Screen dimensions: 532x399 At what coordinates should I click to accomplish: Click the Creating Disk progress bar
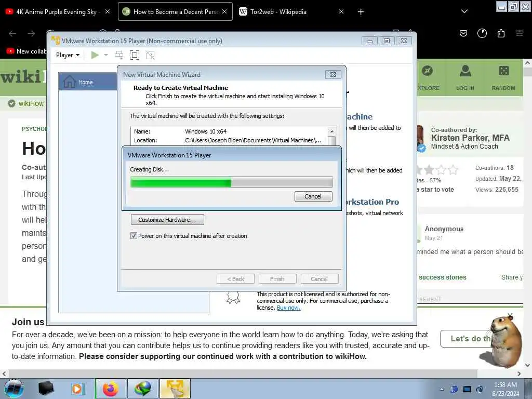coord(231,182)
